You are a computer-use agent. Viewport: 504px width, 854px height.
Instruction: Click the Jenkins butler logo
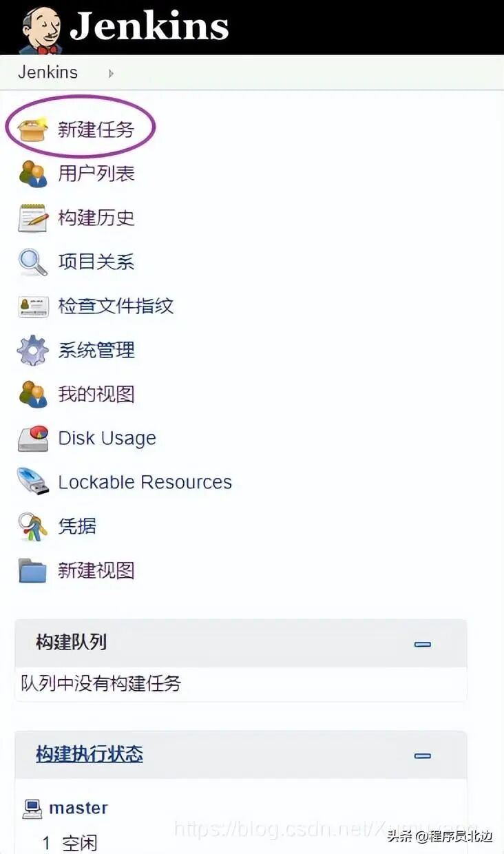[x=41, y=29]
